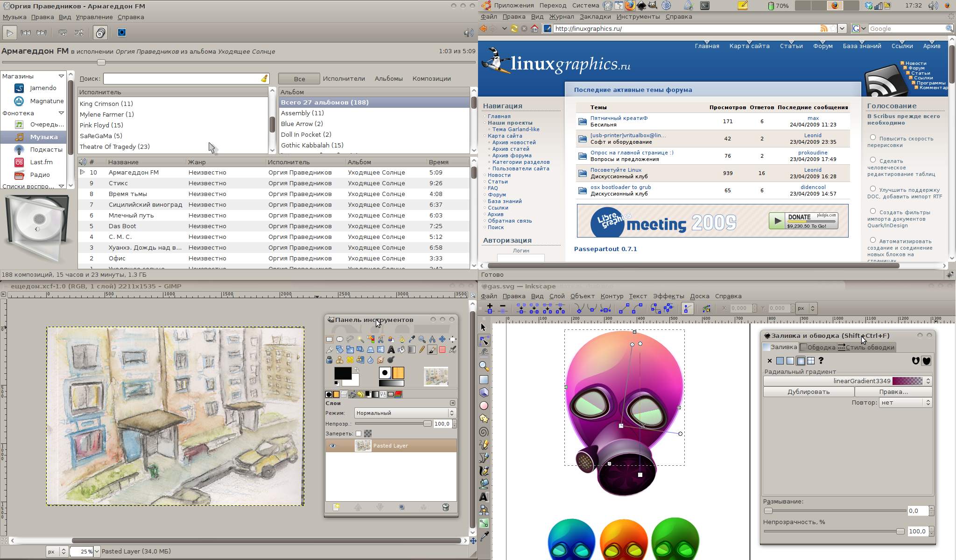Select GIMP Bucket Fill tool
This screenshot has width=956, height=560.
coord(402,350)
